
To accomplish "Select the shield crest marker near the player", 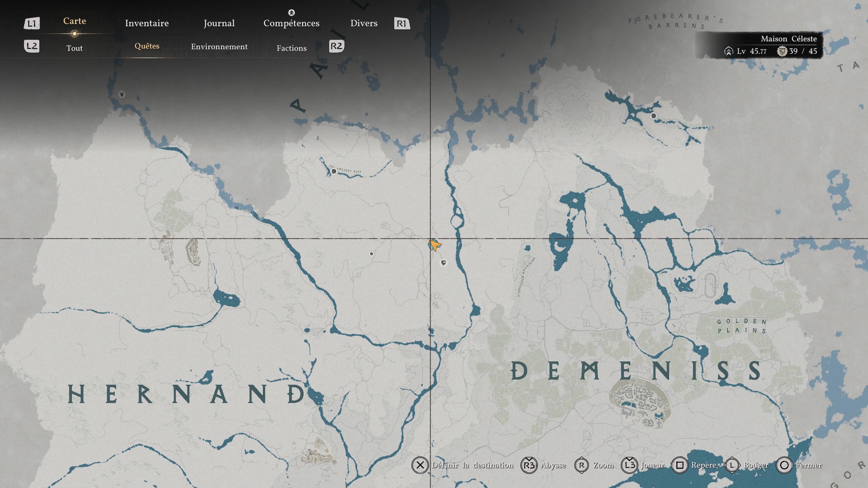I will pos(443,263).
